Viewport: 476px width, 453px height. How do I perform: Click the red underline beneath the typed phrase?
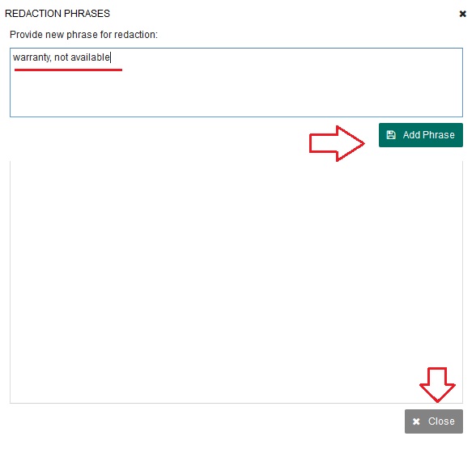68,70
